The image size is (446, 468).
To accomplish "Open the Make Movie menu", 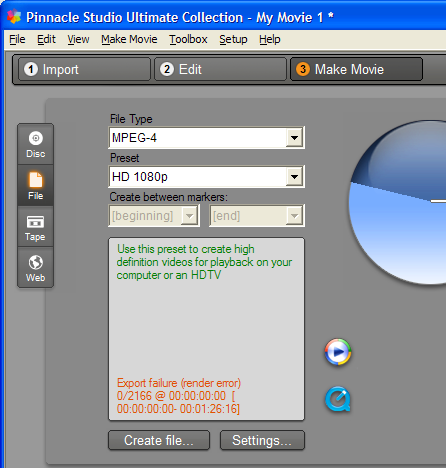I will (129, 39).
